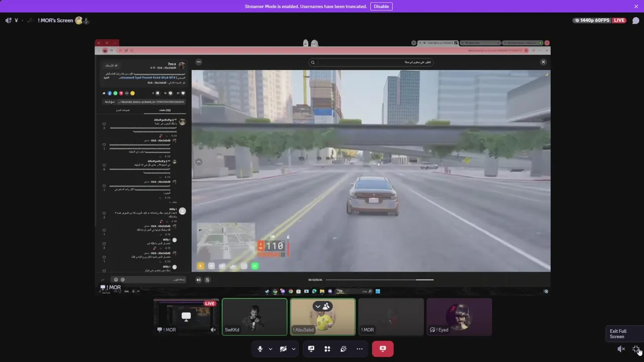Toggle the video volume speaker under the player
The width and height of the screenshot is (644, 362).
click(198, 280)
